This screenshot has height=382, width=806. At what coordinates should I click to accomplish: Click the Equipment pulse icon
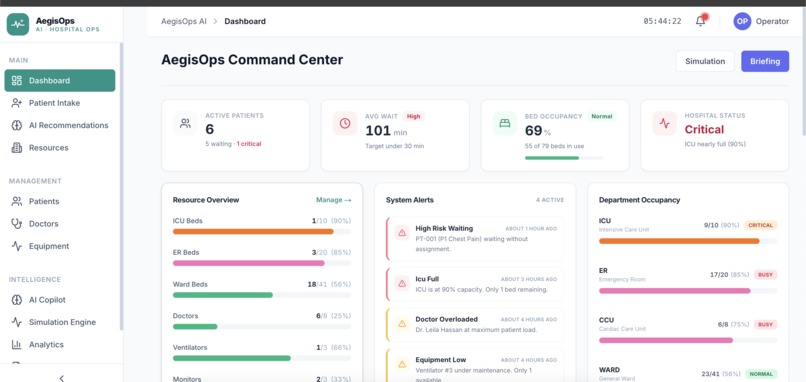coord(17,246)
